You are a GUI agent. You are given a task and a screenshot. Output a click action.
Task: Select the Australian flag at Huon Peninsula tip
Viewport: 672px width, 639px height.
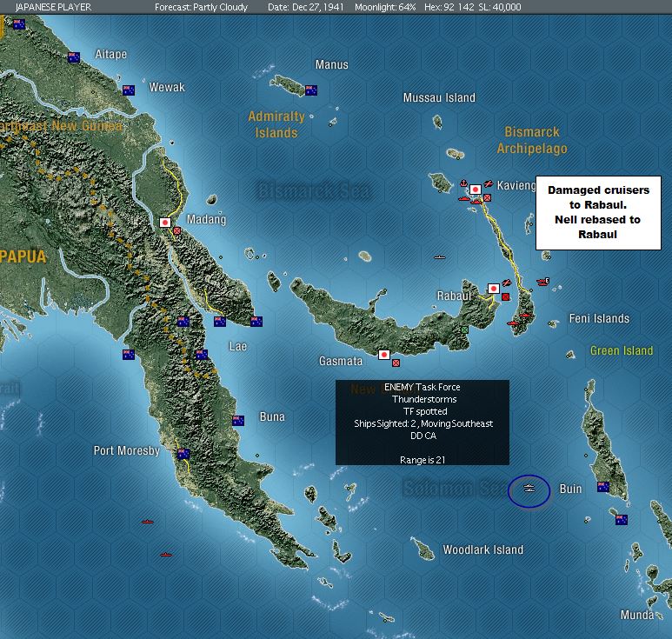256,322
